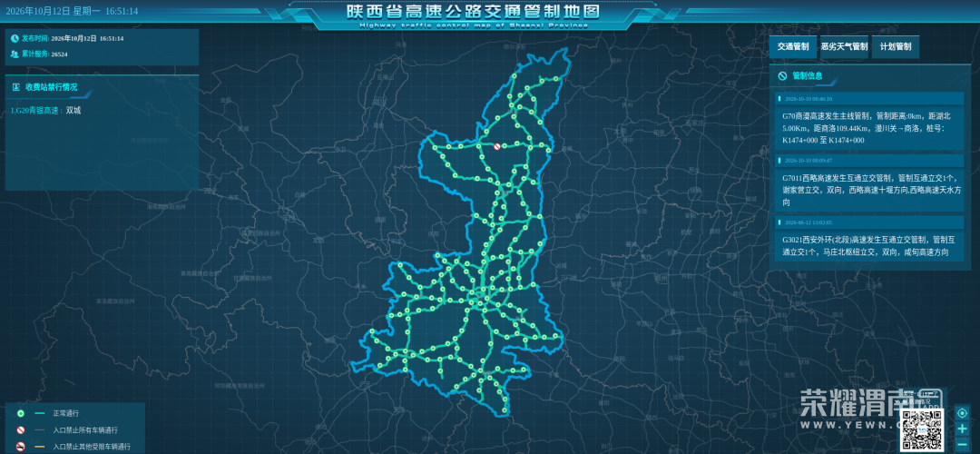Image resolution: width=980 pixels, height=454 pixels.
Task: Click the 双城 toll station entry
Action: tap(73, 111)
